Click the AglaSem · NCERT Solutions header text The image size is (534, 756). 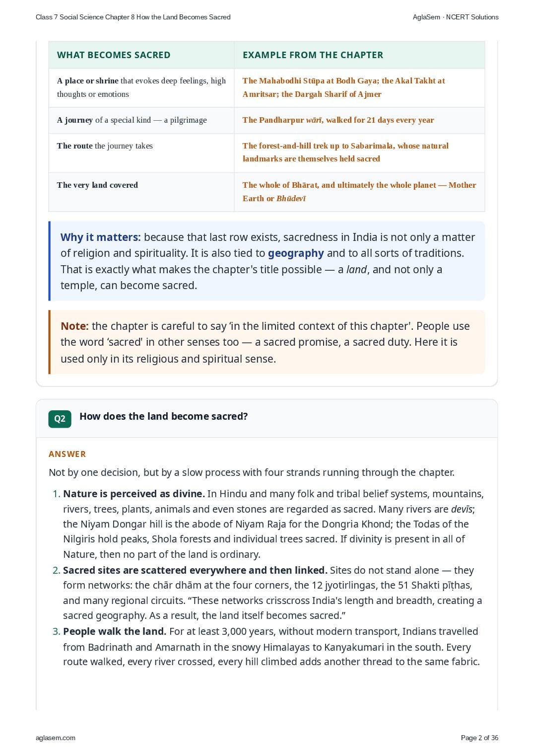pyautogui.click(x=456, y=17)
